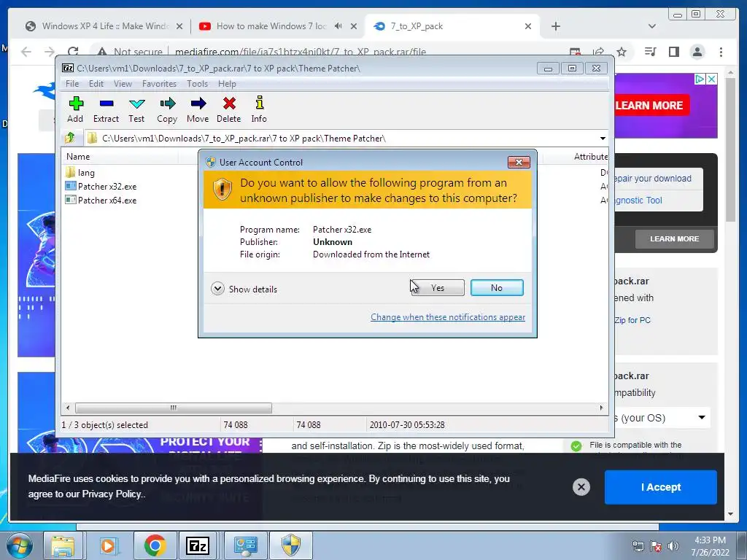
Task: Open the Chrome tab search chevron
Action: click(652, 26)
